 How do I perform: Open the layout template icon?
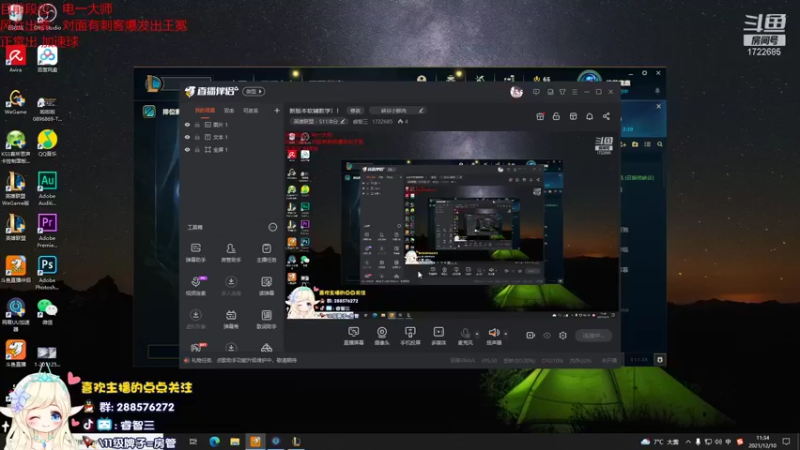[x=573, y=116]
